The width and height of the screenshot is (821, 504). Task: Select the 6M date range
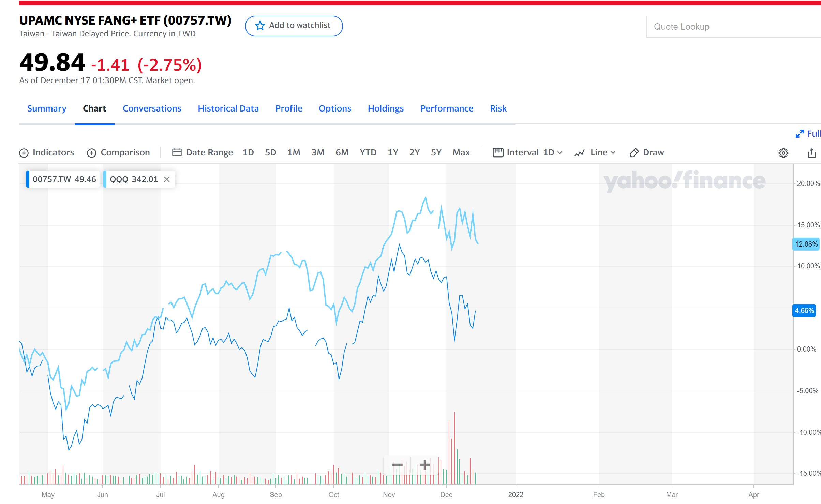click(x=342, y=152)
